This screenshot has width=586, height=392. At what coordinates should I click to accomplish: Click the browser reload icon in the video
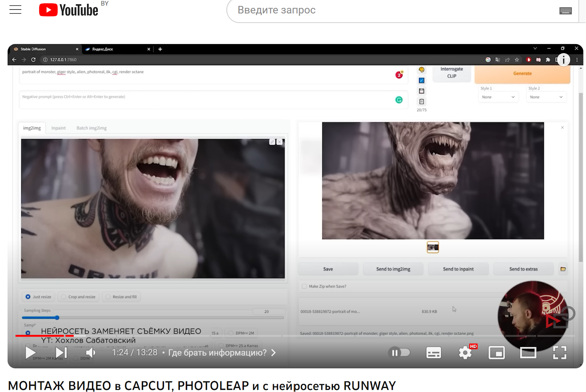33,60
